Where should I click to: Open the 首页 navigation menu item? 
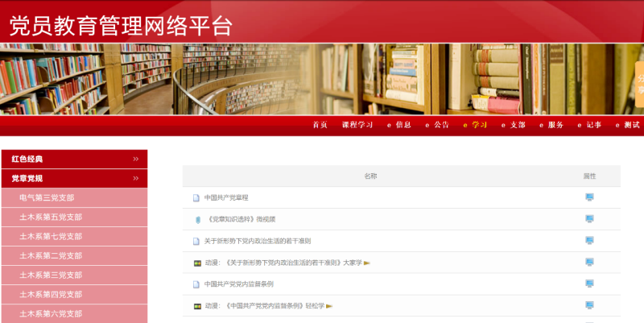pos(320,125)
